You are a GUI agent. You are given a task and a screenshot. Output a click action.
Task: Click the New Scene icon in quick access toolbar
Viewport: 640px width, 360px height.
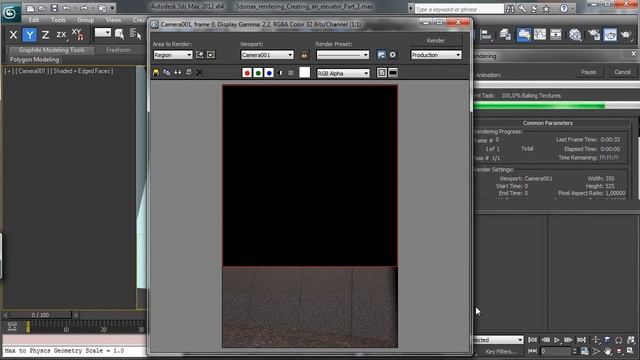click(x=30, y=8)
